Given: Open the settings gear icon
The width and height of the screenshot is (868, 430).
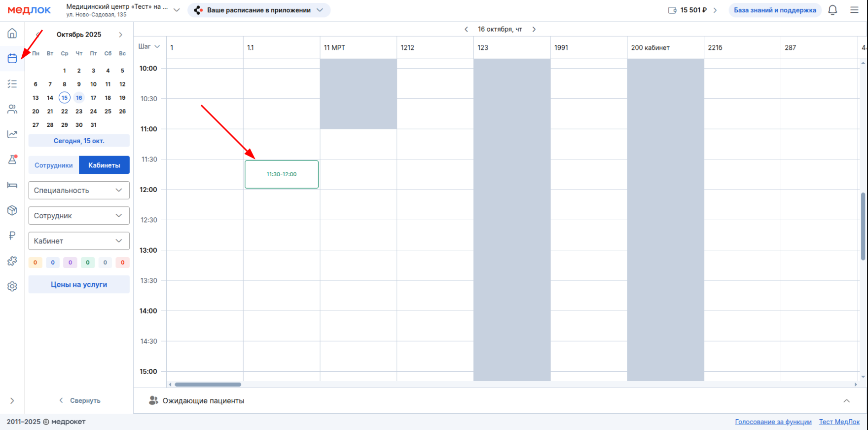Looking at the screenshot, I should click(x=12, y=286).
